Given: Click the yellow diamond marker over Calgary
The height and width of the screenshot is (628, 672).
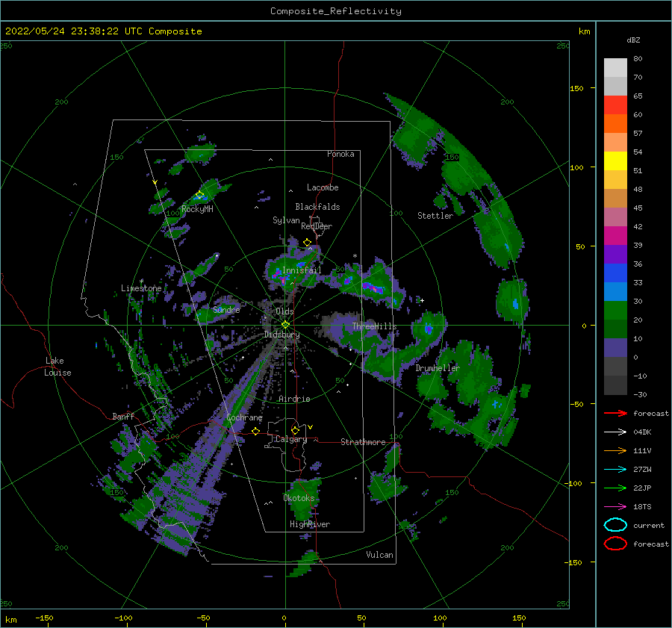Looking at the screenshot, I should click(x=295, y=430).
